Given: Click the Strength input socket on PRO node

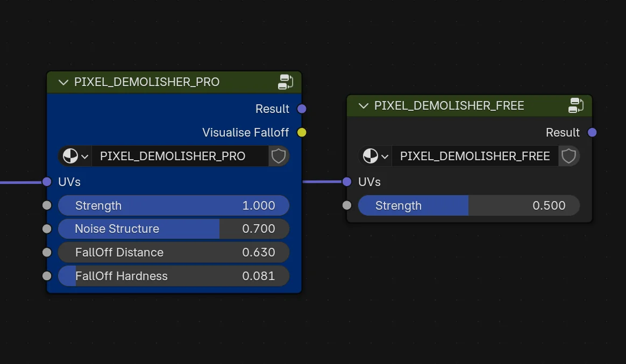Looking at the screenshot, I should [x=47, y=205].
